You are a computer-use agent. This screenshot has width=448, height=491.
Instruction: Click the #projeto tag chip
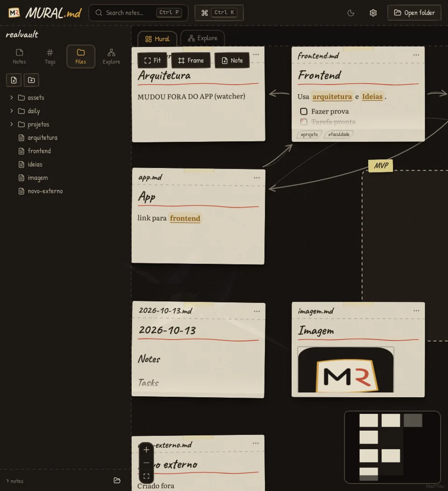(309, 135)
